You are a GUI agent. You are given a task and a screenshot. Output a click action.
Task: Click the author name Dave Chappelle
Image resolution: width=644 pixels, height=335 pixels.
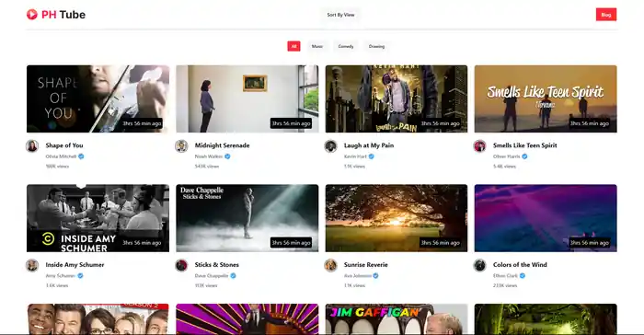(212, 276)
